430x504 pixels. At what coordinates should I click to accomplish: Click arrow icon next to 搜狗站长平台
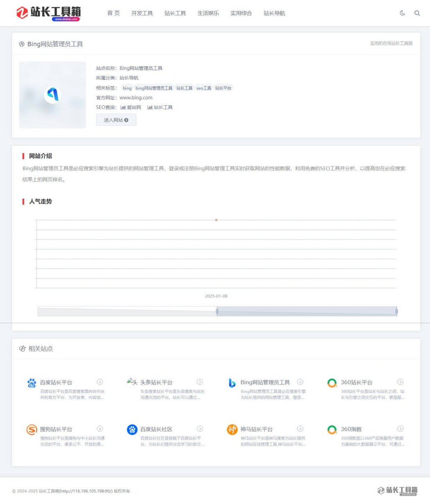click(x=100, y=429)
